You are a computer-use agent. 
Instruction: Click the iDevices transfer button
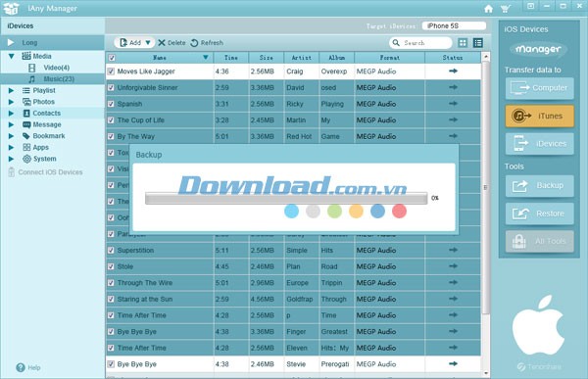540,144
